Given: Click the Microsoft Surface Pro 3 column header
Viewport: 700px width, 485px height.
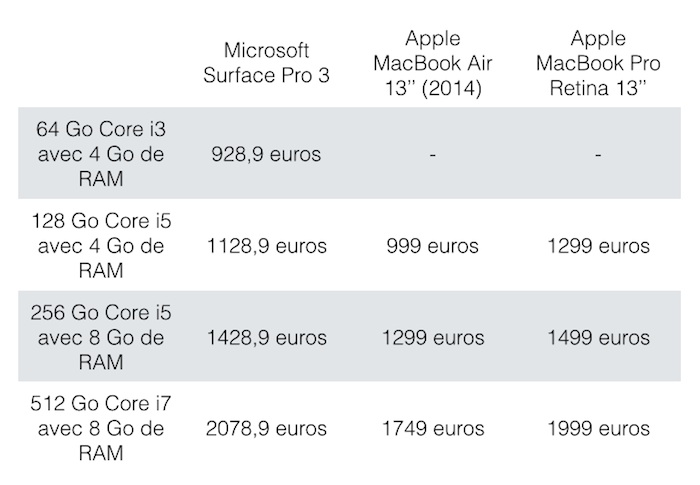Looking at the screenshot, I should [x=266, y=61].
